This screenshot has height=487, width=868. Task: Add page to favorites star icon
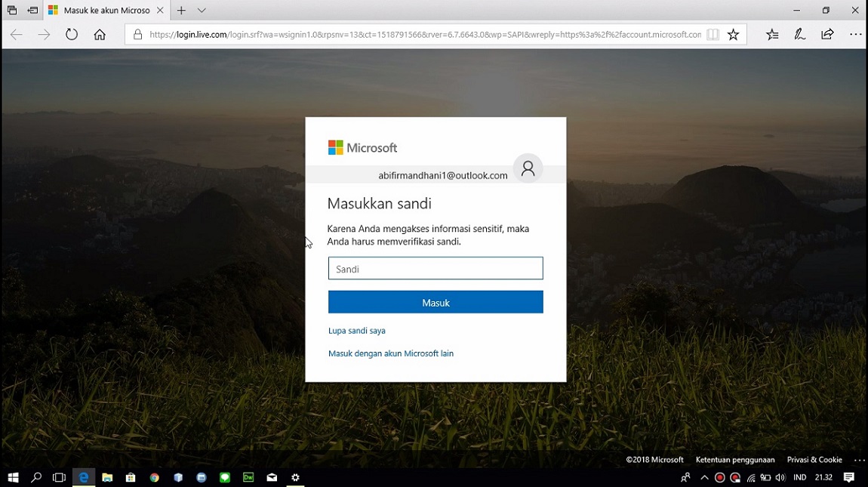(x=733, y=35)
